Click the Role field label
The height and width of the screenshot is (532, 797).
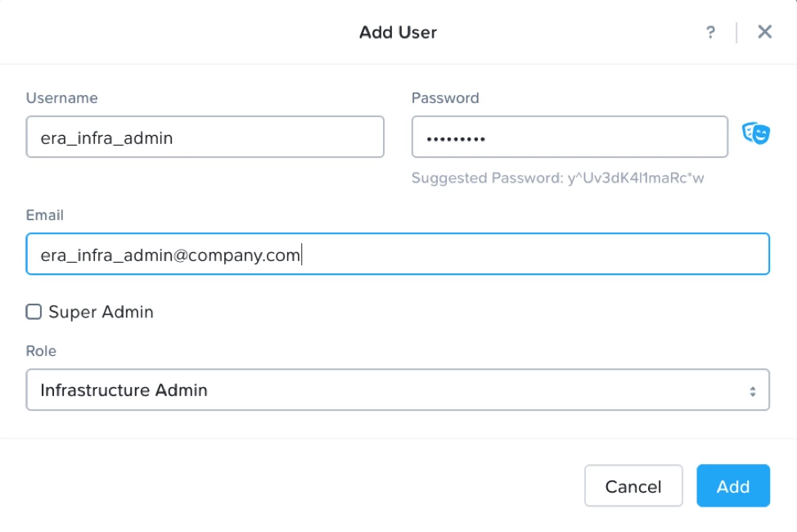pyautogui.click(x=41, y=351)
